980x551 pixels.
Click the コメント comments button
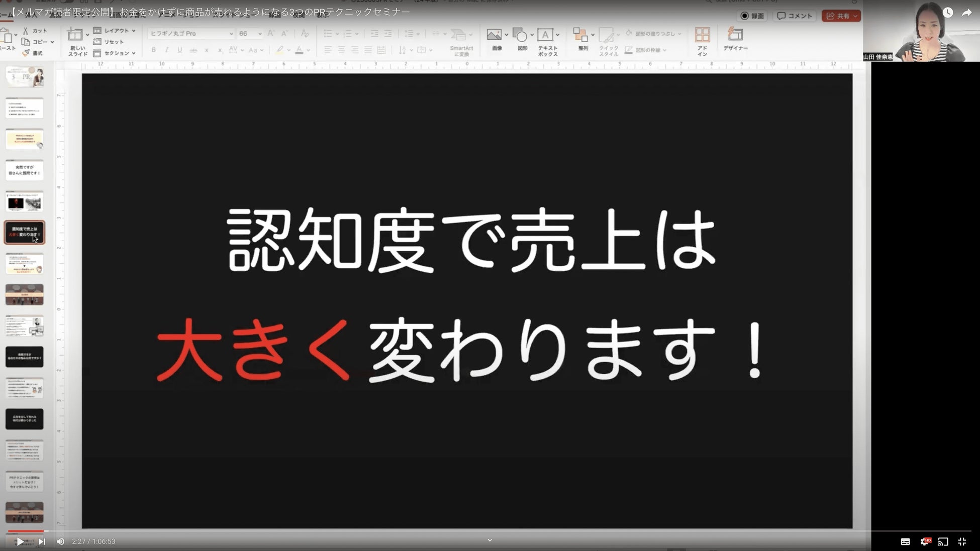click(795, 16)
